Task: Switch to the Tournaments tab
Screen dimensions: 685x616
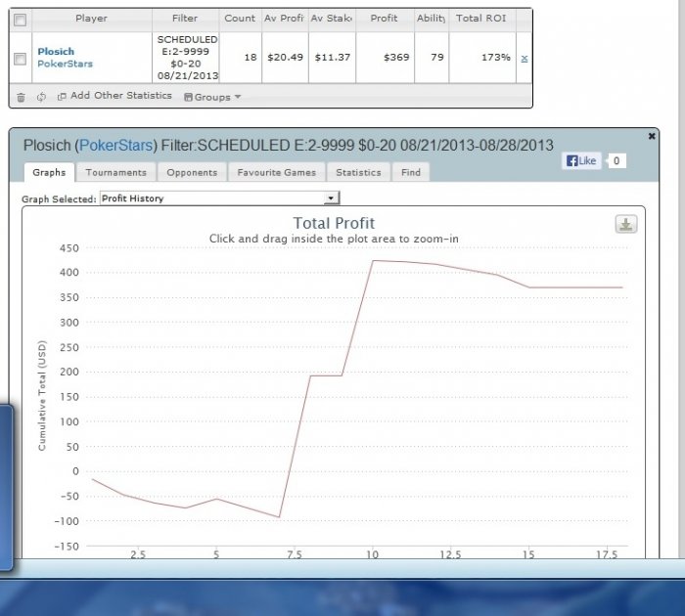Action: [x=115, y=172]
